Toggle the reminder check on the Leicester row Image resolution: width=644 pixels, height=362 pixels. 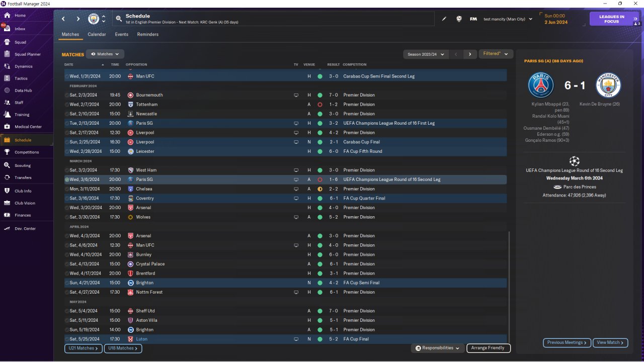coord(67,151)
